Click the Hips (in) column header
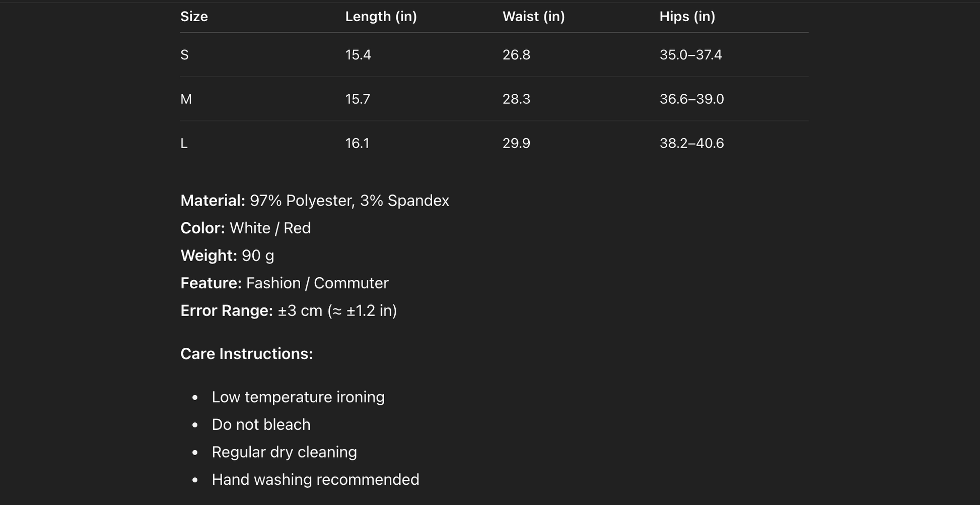This screenshot has height=505, width=980. 687,17
